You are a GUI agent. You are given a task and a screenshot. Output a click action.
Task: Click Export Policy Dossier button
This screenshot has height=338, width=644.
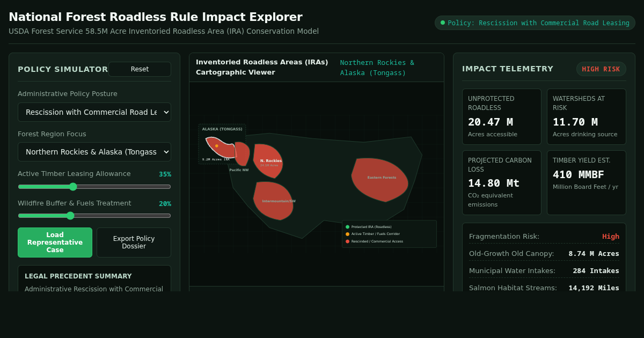(134, 243)
